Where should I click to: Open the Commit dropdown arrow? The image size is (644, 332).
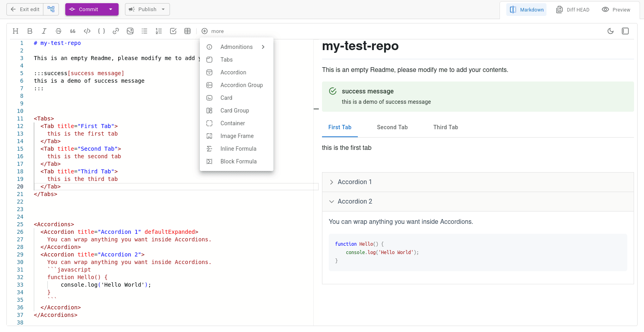pyautogui.click(x=111, y=9)
